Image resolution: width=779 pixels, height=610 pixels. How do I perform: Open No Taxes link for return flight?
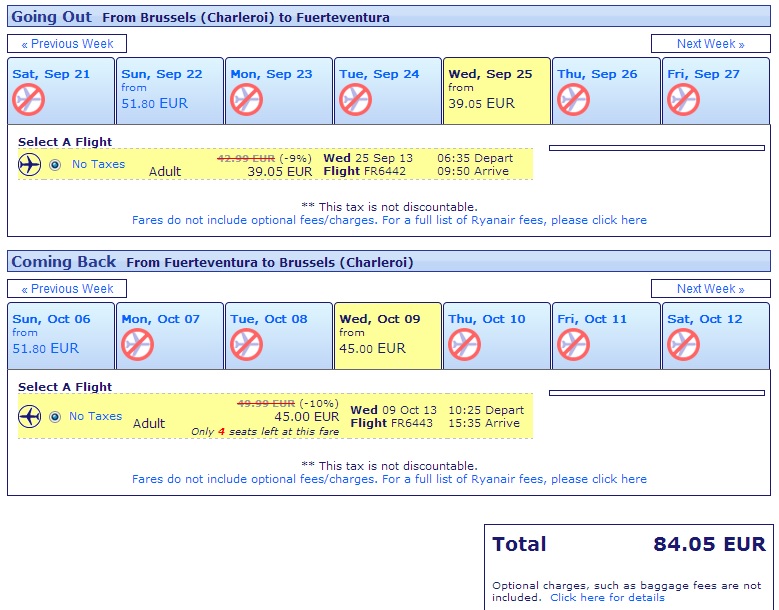coord(95,416)
